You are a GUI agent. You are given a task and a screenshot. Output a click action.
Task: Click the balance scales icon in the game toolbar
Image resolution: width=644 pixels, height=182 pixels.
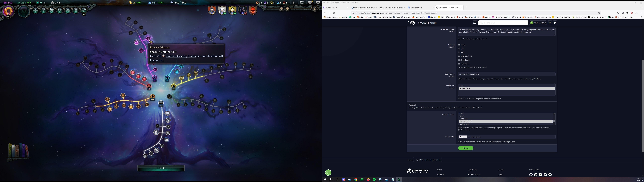click(x=36, y=10)
